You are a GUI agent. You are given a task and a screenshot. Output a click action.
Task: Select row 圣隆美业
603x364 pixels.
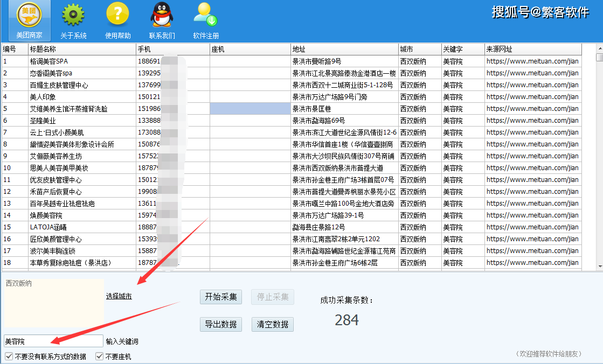coord(292,120)
